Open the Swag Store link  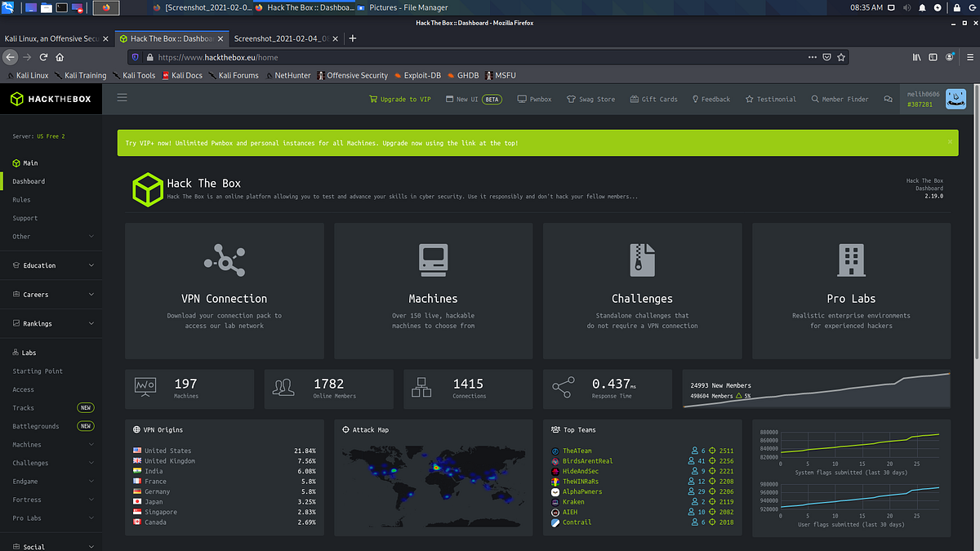590,100
